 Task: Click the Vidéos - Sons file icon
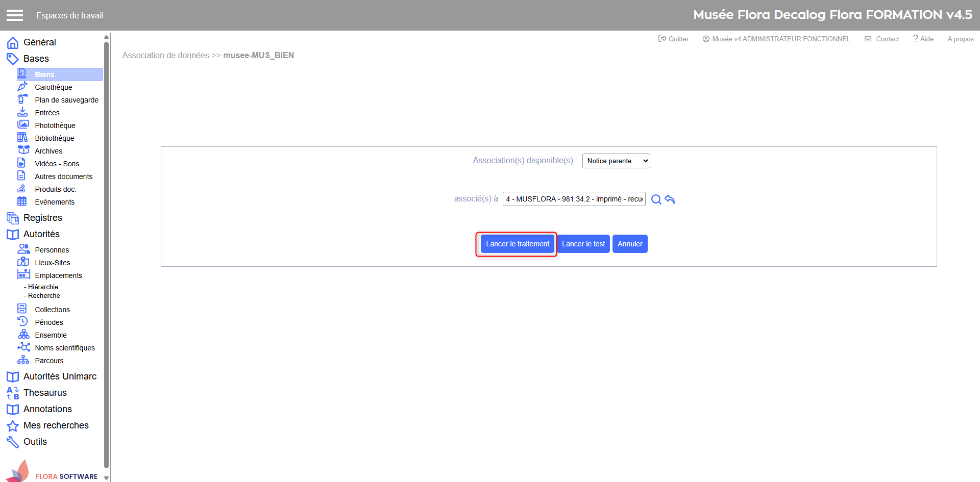click(x=21, y=163)
